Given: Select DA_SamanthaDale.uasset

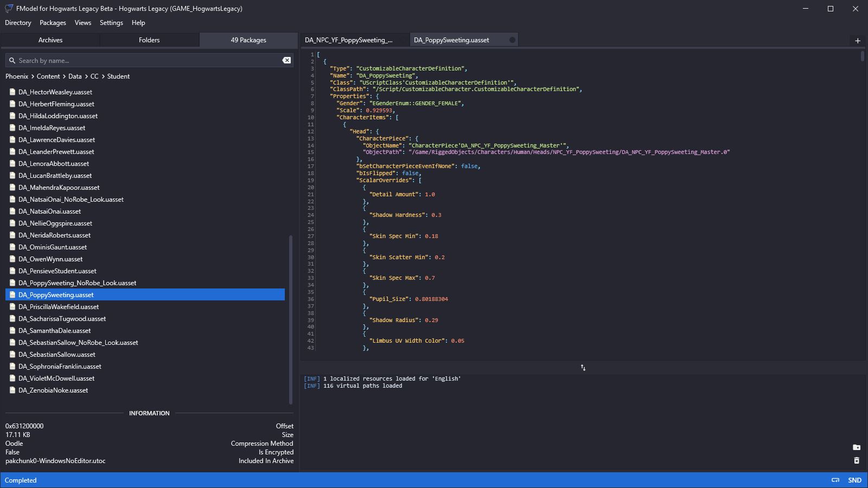Looking at the screenshot, I should (145, 331).
